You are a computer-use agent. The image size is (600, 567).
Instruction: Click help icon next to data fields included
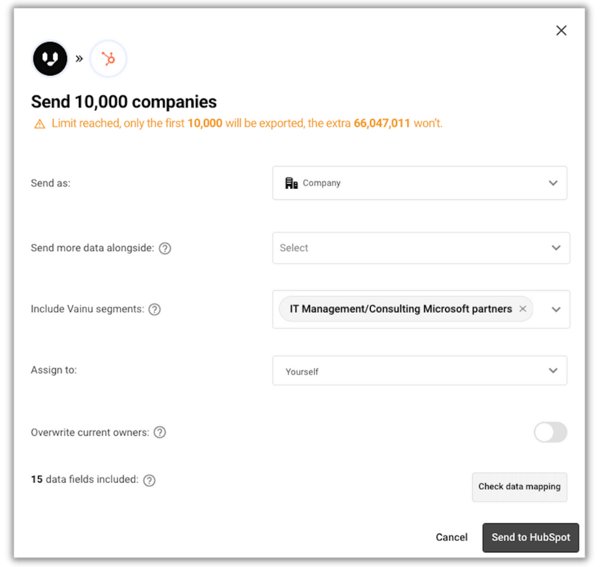pos(149,480)
